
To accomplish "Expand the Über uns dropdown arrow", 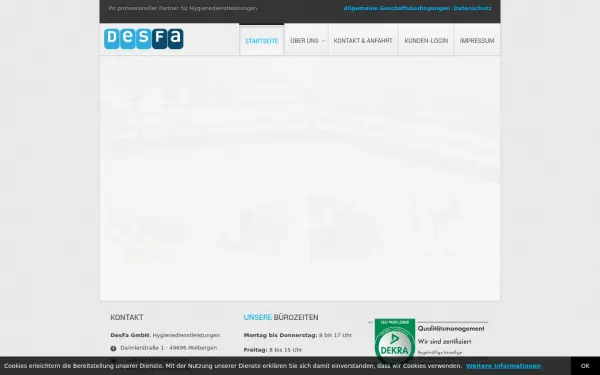I will (x=323, y=41).
